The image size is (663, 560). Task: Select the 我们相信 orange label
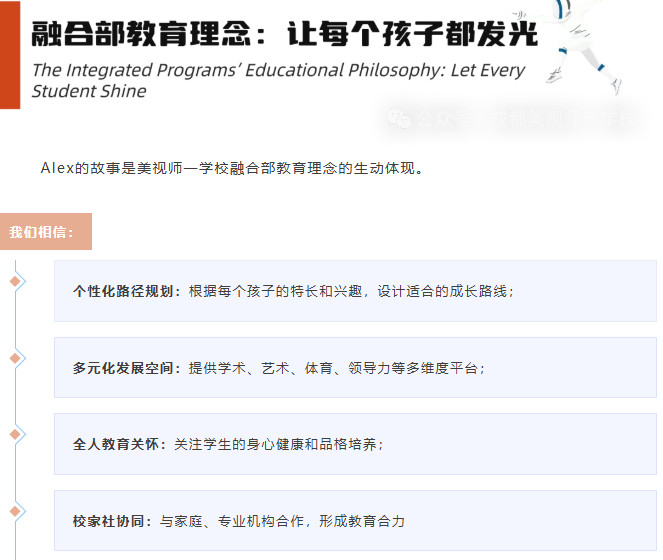[x=45, y=232]
